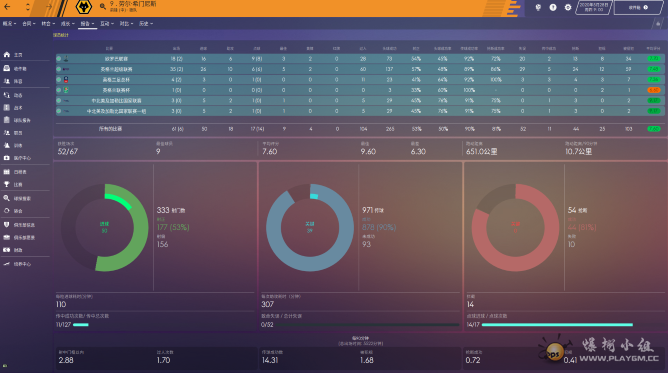The height and width of the screenshot is (373, 668).
Task: Click League Cup (英格兰联赛杯) row logo
Action: 66,90
